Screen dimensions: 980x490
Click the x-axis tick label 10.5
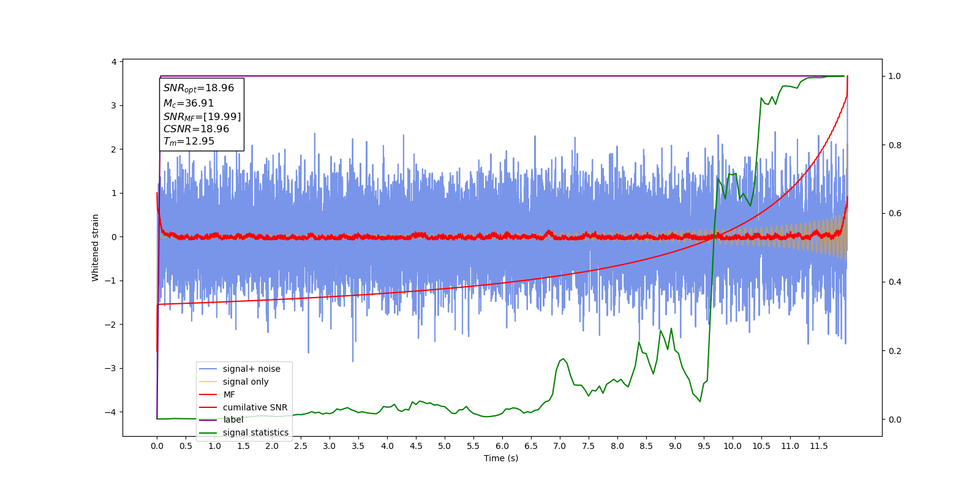click(761, 446)
